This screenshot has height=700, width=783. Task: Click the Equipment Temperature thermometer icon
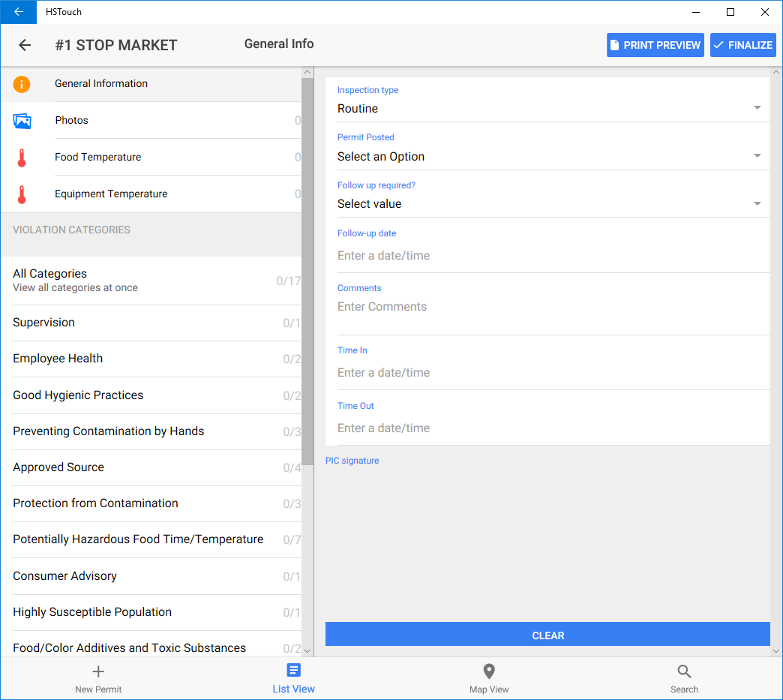pos(22,194)
